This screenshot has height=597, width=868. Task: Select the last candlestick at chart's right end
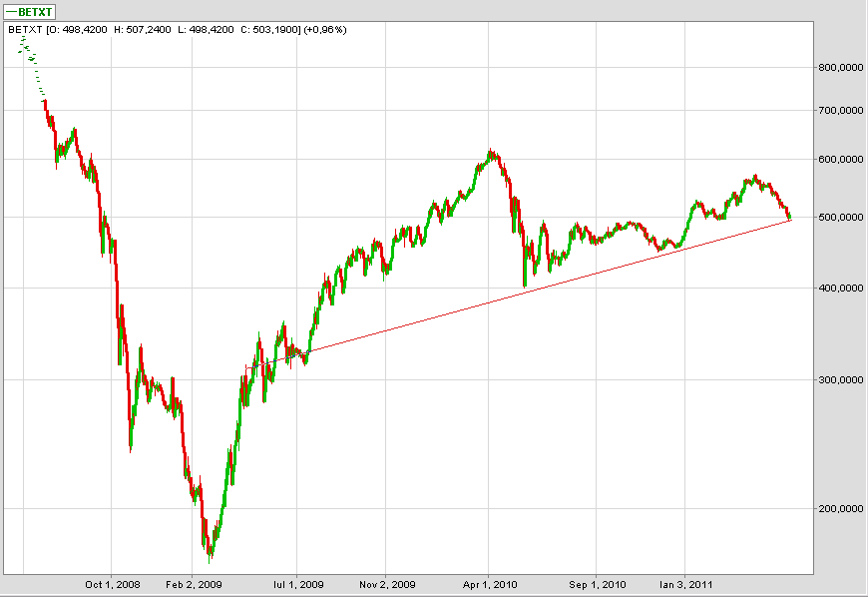click(789, 216)
